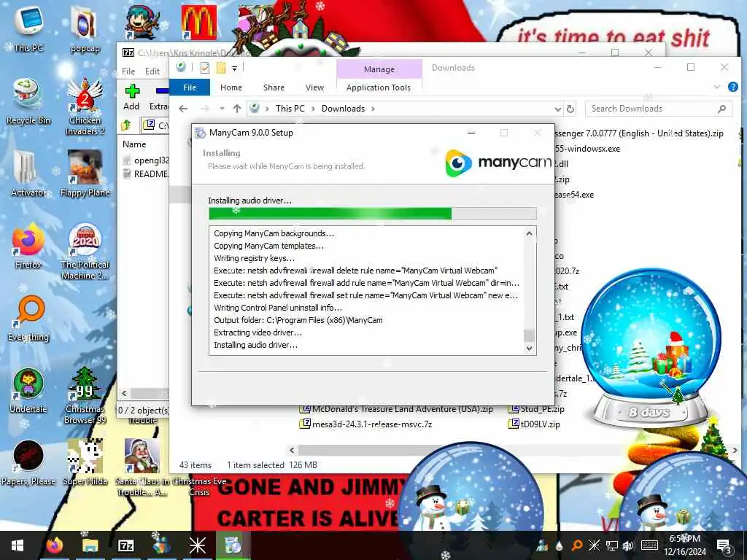Go up one folder level in Explorer
The width and height of the screenshot is (747, 560).
[237, 109]
